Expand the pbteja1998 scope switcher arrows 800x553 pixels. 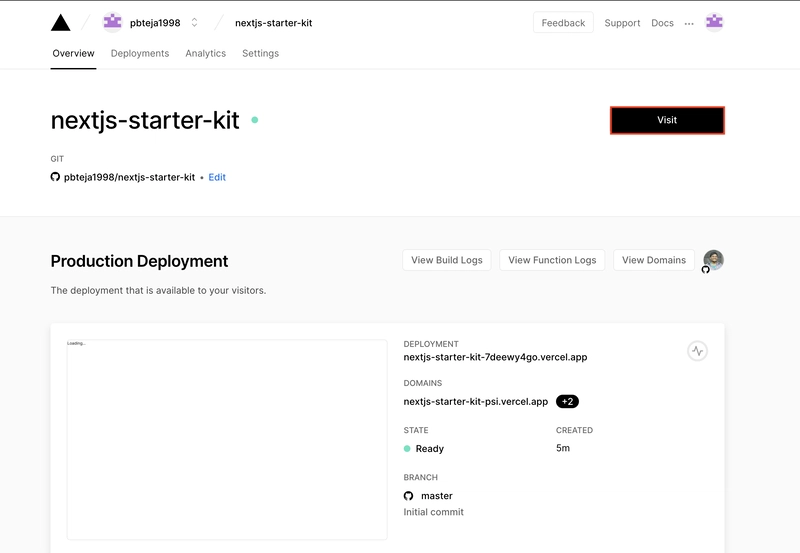(x=194, y=22)
